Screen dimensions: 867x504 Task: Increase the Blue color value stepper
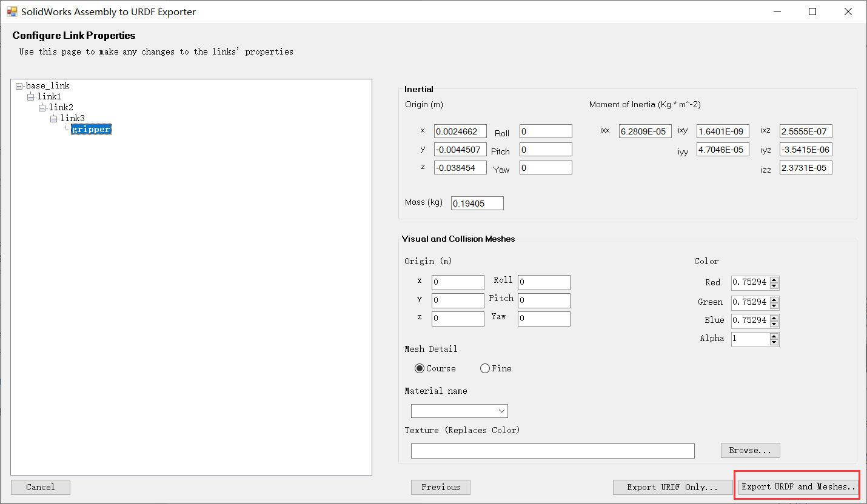[x=774, y=317]
